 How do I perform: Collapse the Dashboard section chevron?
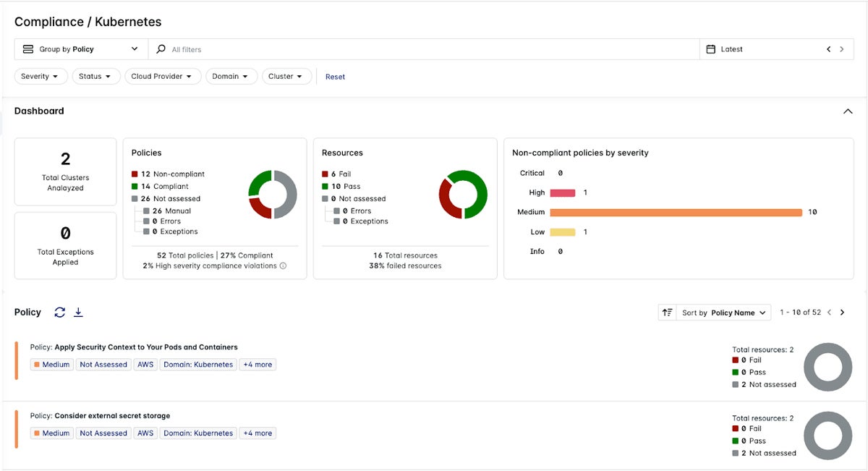tap(848, 111)
